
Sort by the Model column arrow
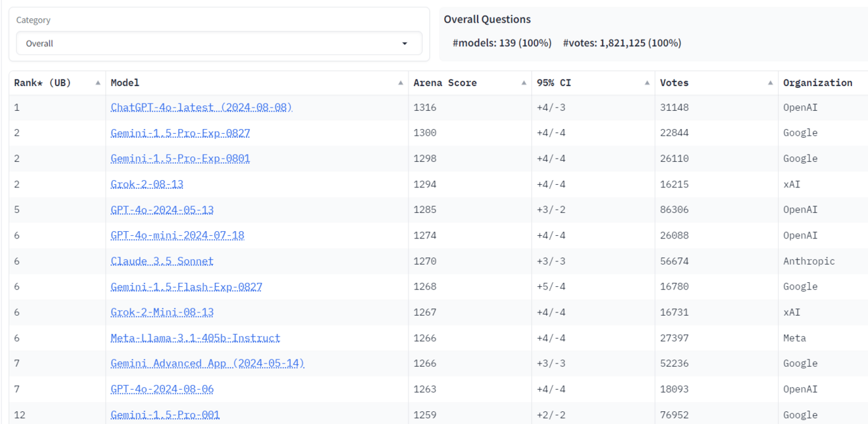(400, 83)
